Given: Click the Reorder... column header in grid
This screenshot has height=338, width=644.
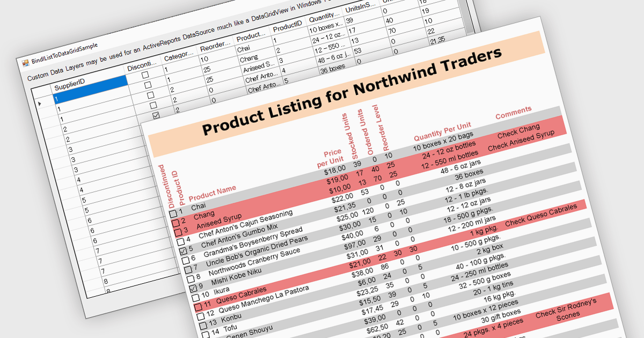Looking at the screenshot, I should (x=215, y=46).
